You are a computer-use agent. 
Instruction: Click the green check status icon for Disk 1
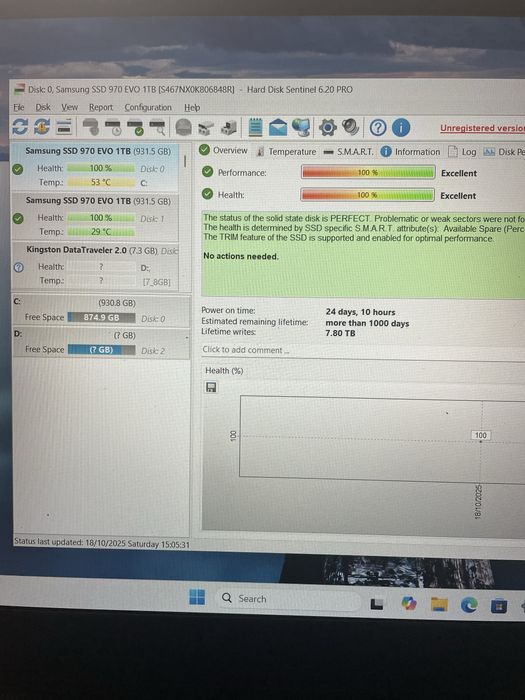18,219
